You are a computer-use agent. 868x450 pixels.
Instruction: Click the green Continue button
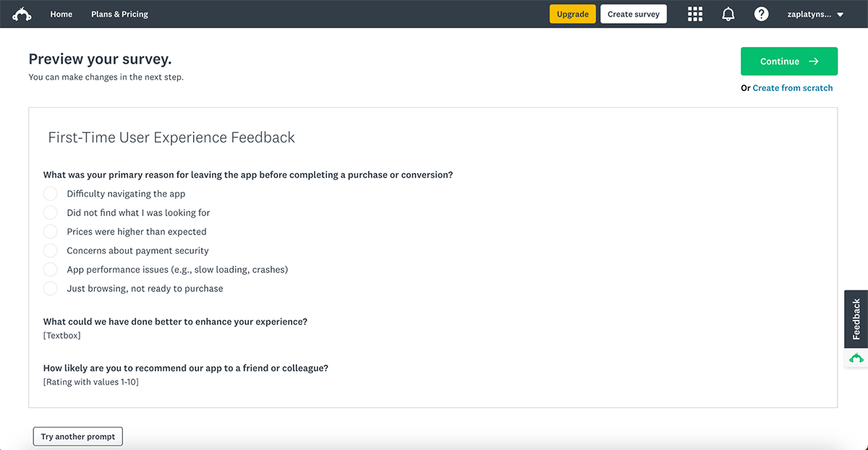(x=789, y=61)
